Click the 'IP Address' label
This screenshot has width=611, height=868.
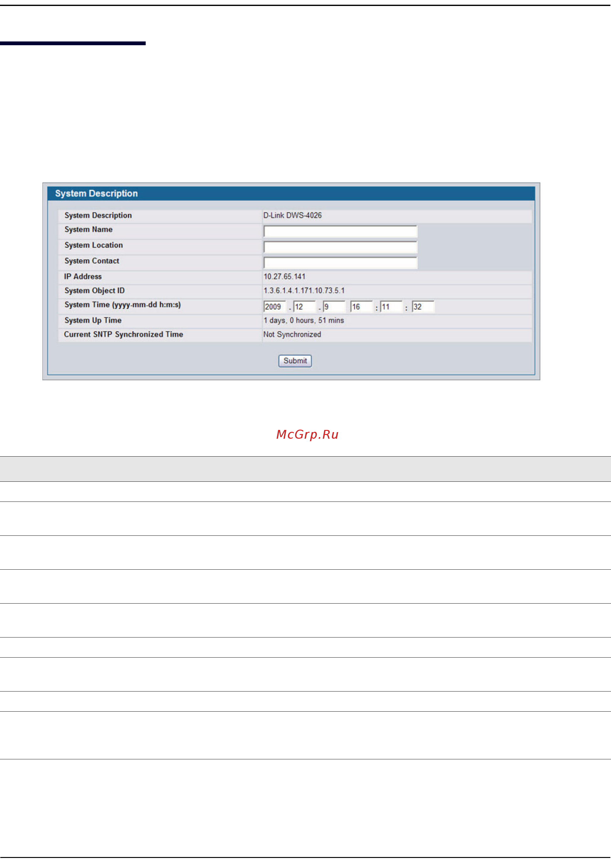click(83, 276)
